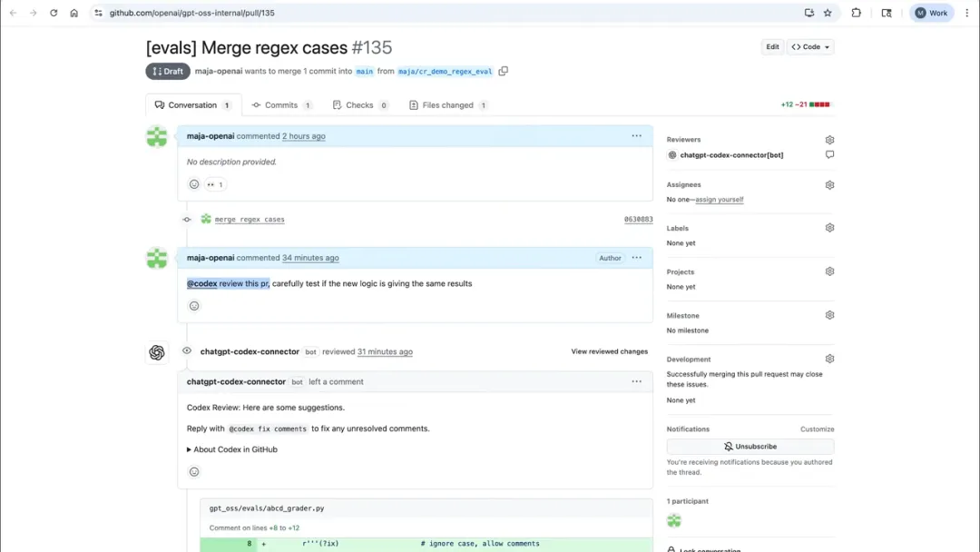Copy the branch name with the copy icon

[x=503, y=71]
